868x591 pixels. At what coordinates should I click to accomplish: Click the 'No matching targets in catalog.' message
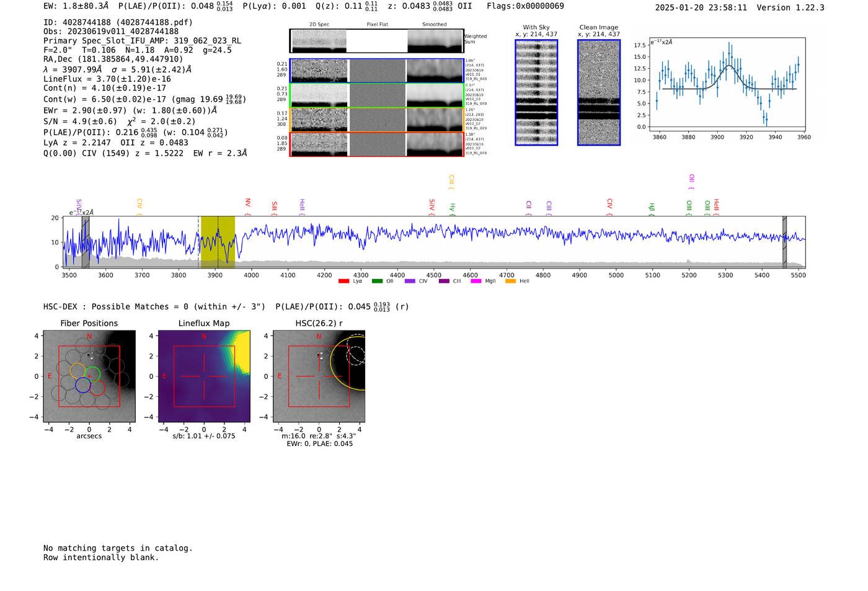[118, 548]
